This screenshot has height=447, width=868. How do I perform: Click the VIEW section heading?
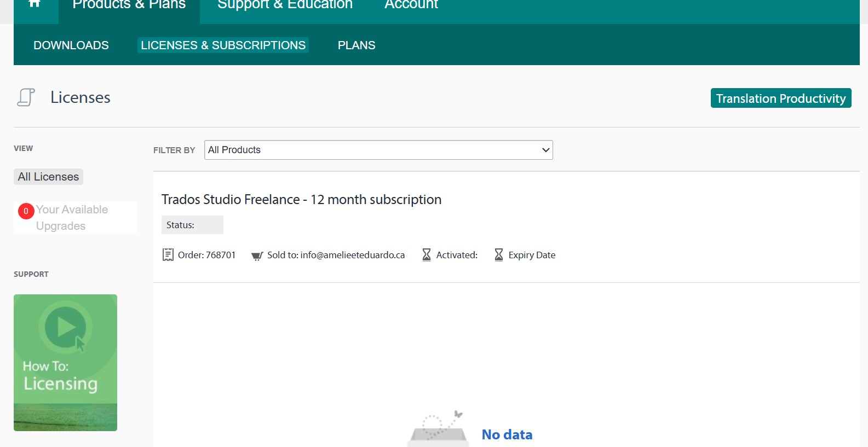[x=24, y=148]
